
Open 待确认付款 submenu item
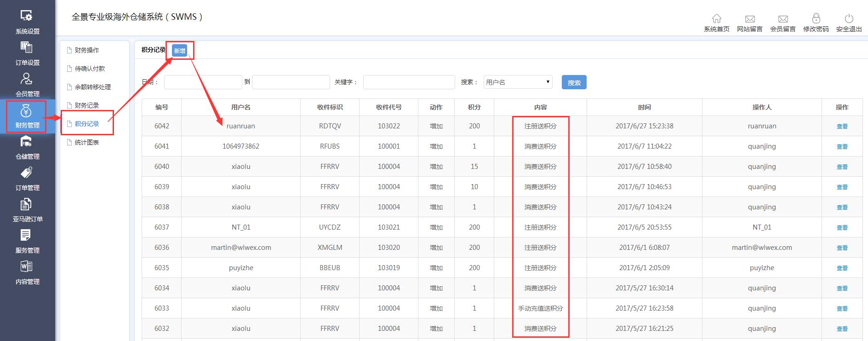[x=90, y=69]
